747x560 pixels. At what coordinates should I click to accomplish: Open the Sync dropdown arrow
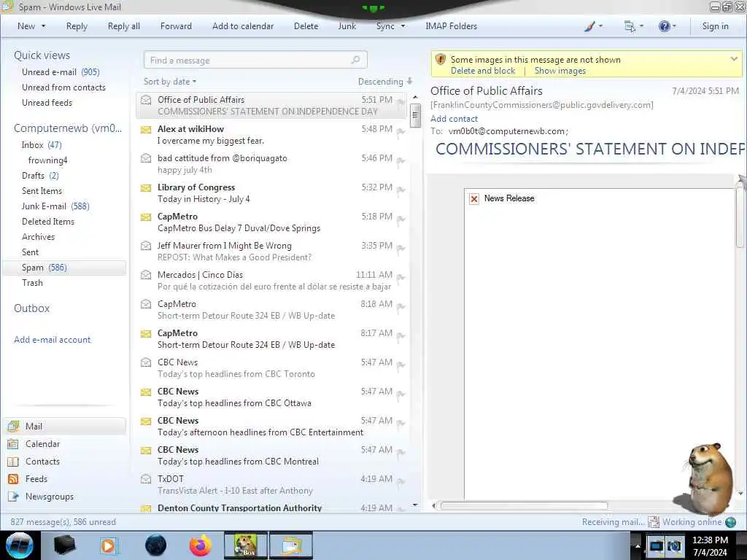click(403, 26)
